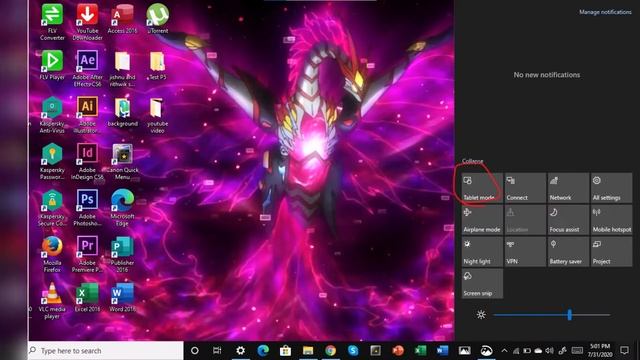The image size is (640, 360).
Task: Select the Mozilla Firefox desktop icon
Action: point(52,254)
